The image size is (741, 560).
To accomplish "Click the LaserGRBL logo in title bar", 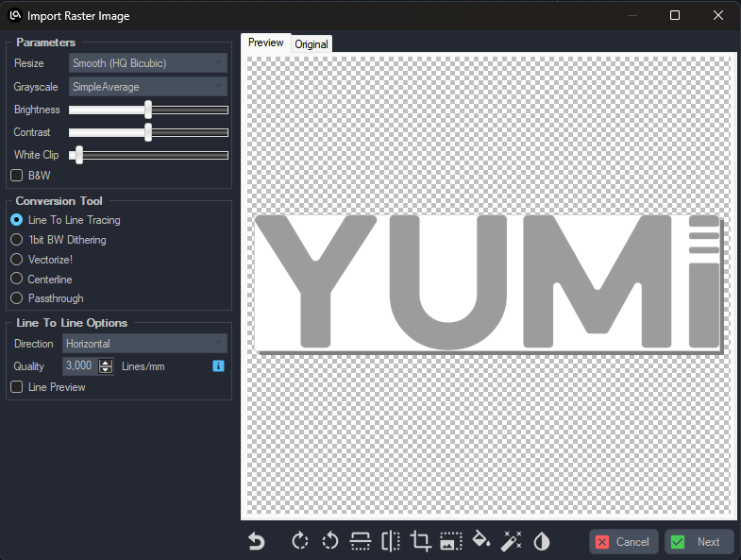I will point(15,16).
